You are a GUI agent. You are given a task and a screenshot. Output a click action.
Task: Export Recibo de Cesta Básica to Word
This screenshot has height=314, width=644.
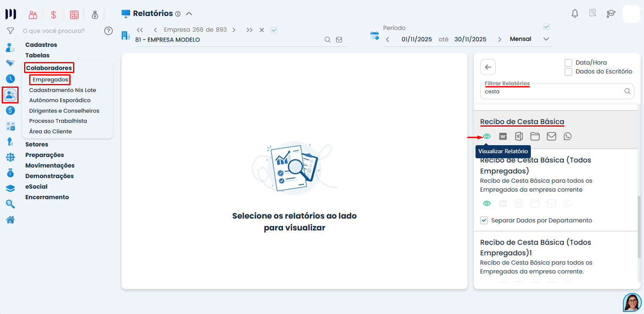tap(503, 136)
